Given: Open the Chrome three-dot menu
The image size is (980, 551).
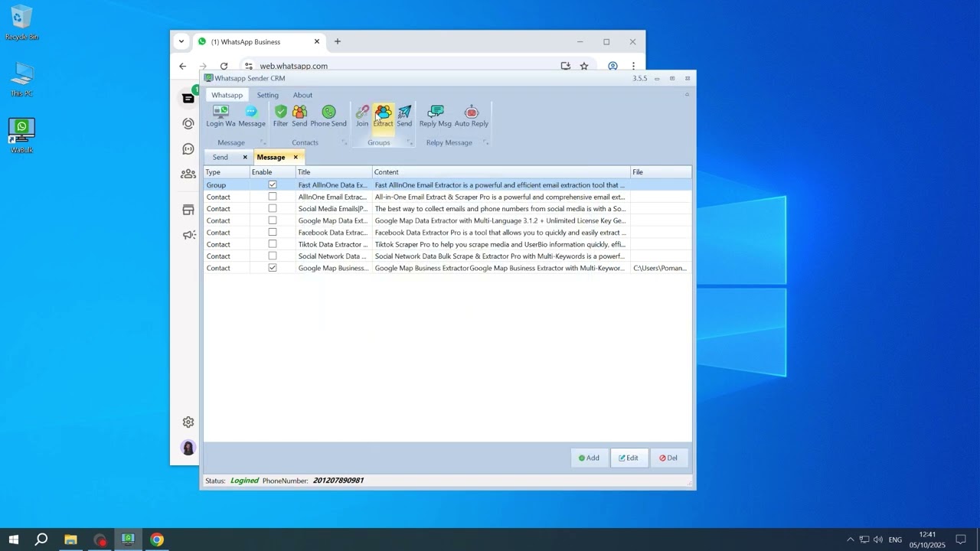Looking at the screenshot, I should tap(633, 66).
